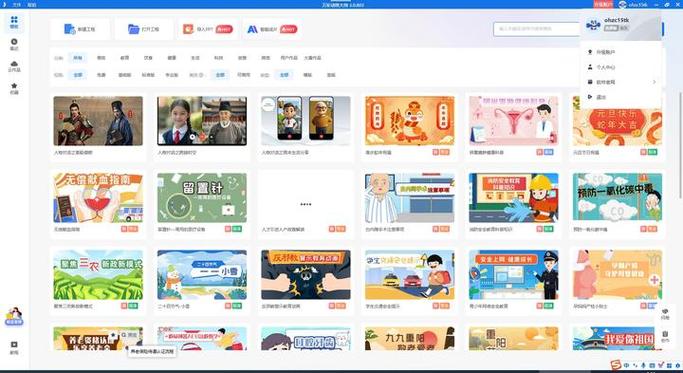Select 个人中心 in the account menu
This screenshot has height=373, width=683.
(x=605, y=67)
